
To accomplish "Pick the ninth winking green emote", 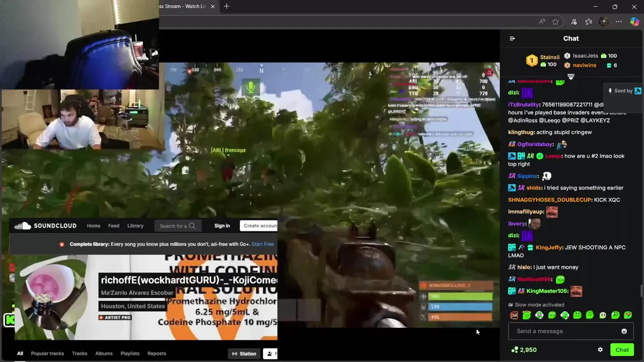I will pos(615,315).
